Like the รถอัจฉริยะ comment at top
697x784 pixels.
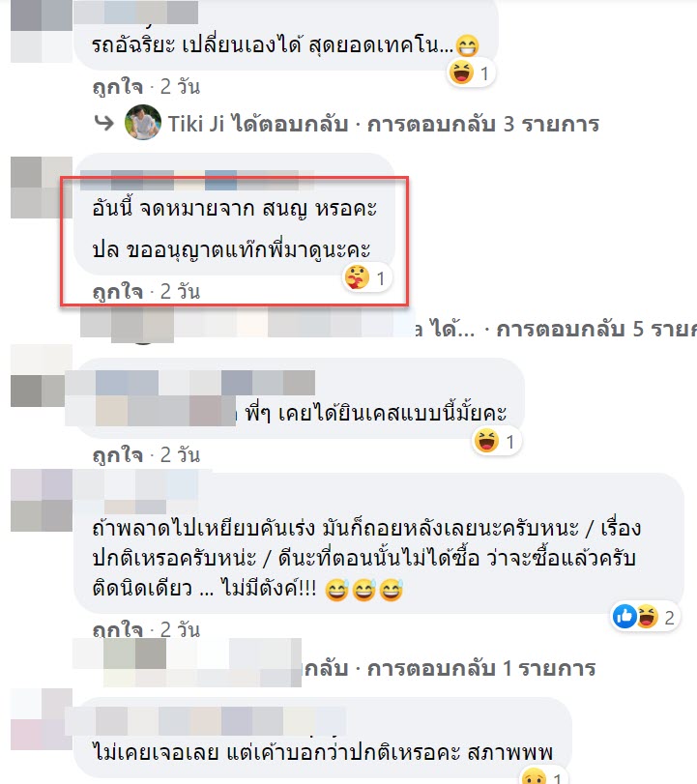point(118,87)
